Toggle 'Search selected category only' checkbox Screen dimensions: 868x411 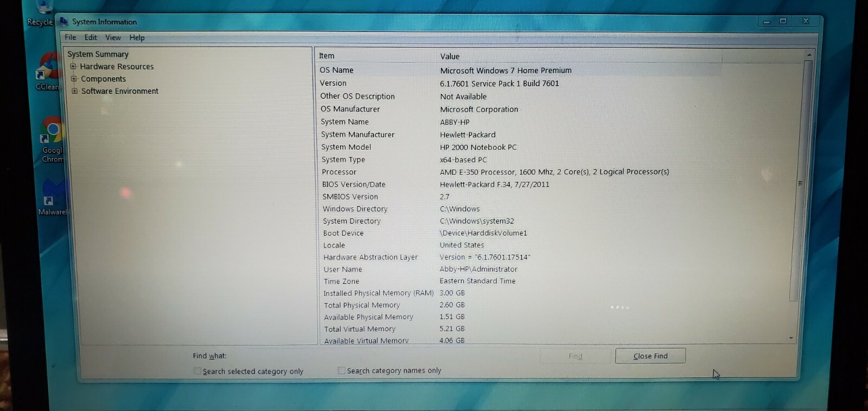(x=197, y=371)
